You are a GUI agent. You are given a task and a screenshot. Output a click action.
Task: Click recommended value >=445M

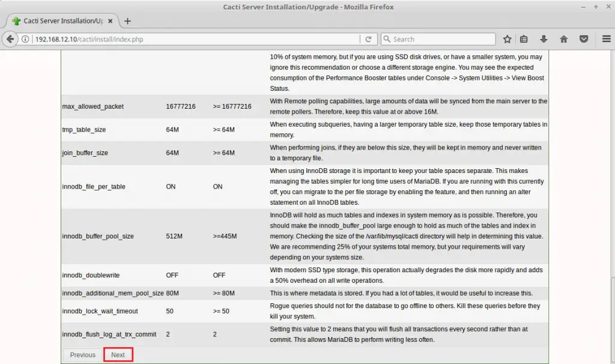[x=225, y=236]
